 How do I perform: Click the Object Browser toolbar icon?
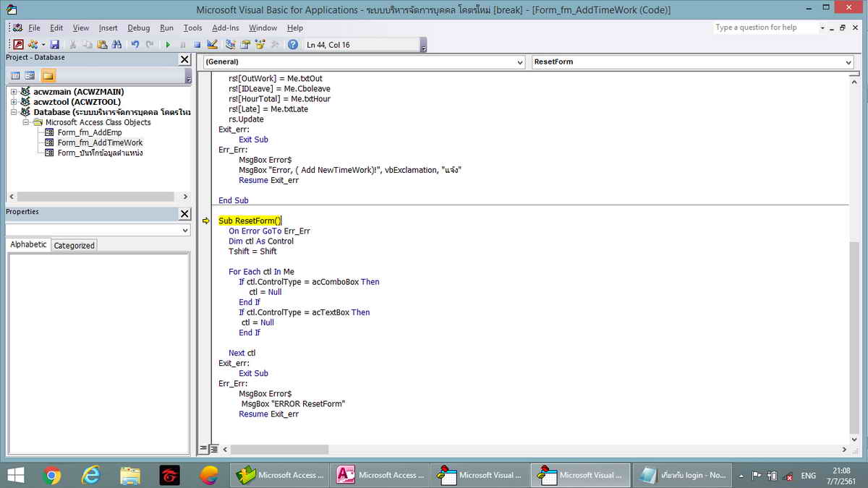pyautogui.click(x=260, y=45)
